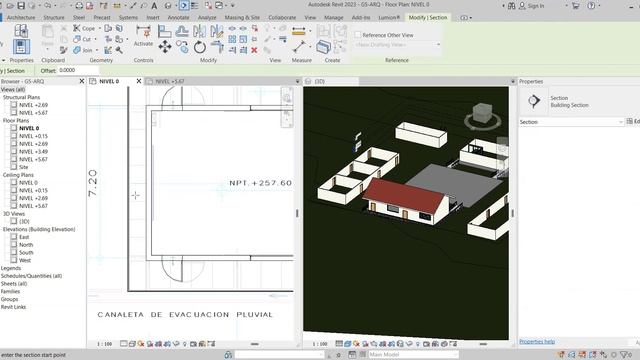Click the Create Similar icon in Create panel
The image size is (640, 360).
(x=323, y=47)
